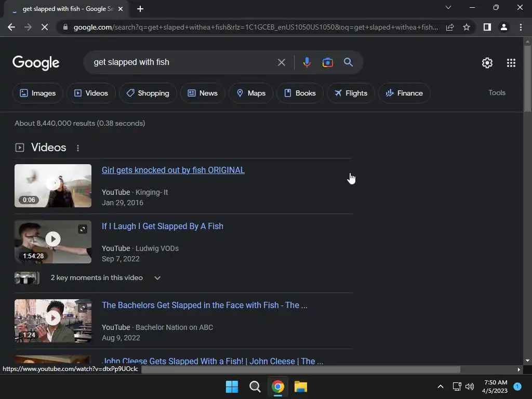532x399 pixels.
Task: Switch to Flights results
Action: pos(351,93)
